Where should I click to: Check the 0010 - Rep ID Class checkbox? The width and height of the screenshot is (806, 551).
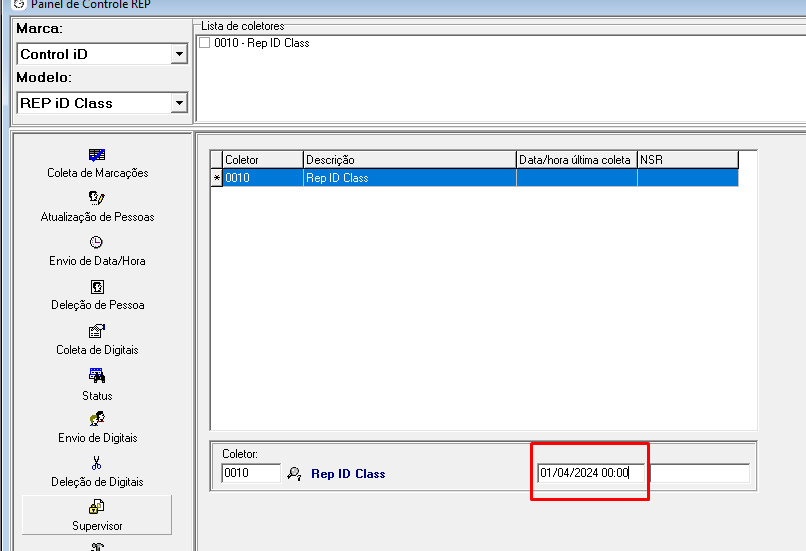pos(205,43)
